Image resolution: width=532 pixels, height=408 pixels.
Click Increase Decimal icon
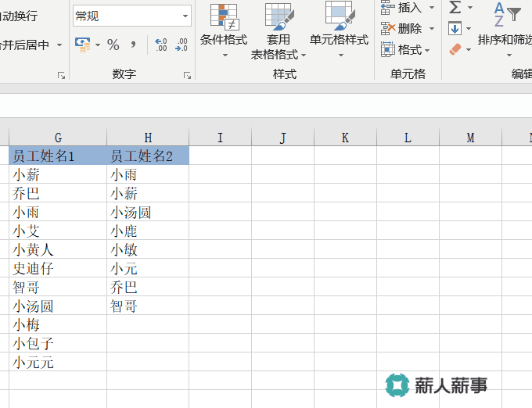pyautogui.click(x=161, y=45)
